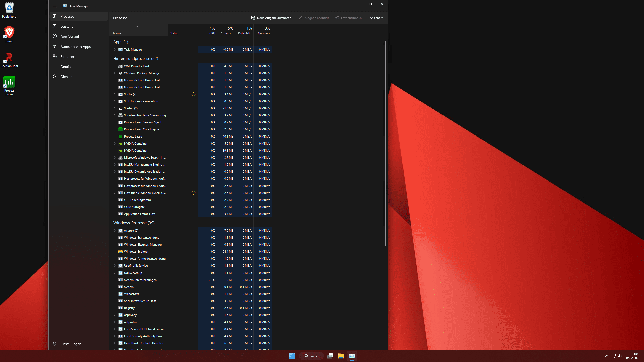The width and height of the screenshot is (644, 362).
Task: Switch to Dienste services page
Action: click(x=79, y=77)
